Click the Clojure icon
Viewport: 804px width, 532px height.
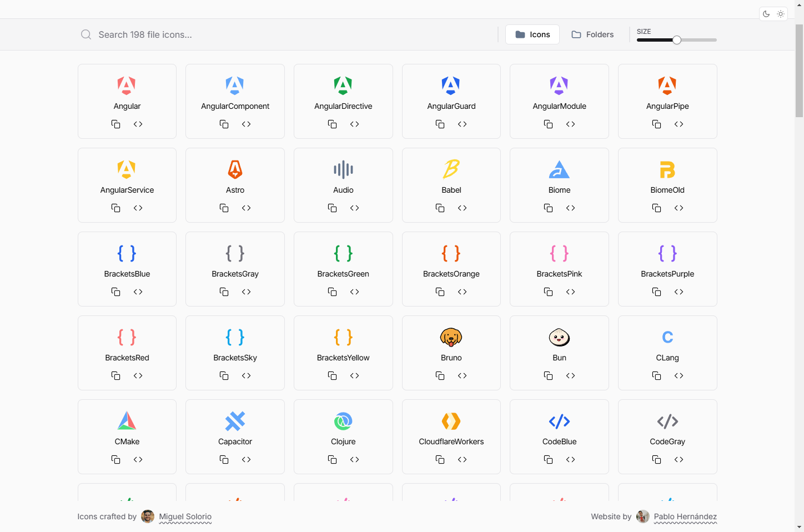click(343, 421)
